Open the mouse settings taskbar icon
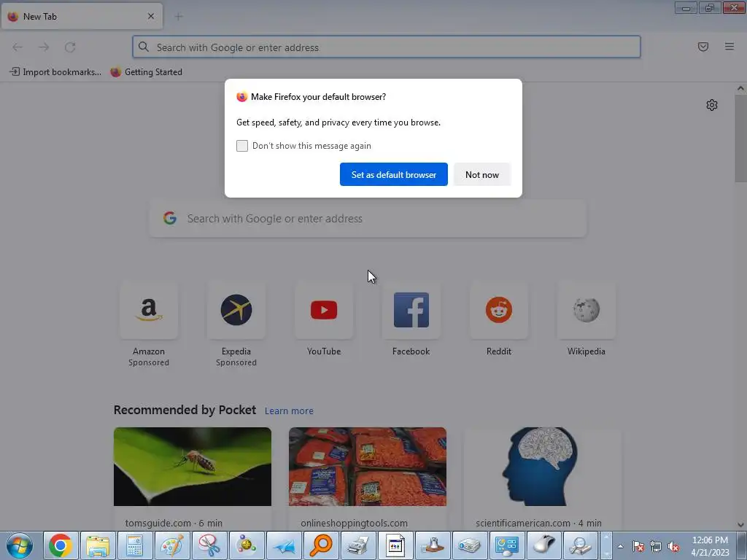The height and width of the screenshot is (560, 747). [x=543, y=545]
